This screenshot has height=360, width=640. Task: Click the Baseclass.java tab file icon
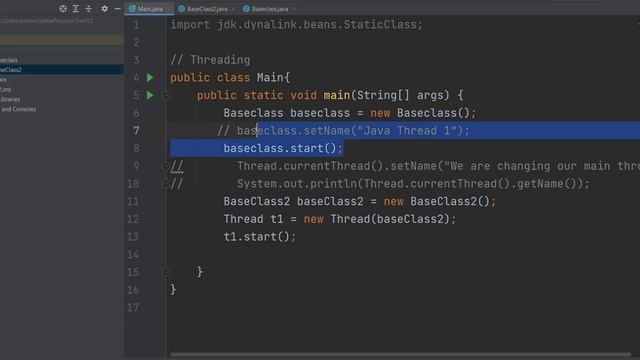(x=246, y=9)
